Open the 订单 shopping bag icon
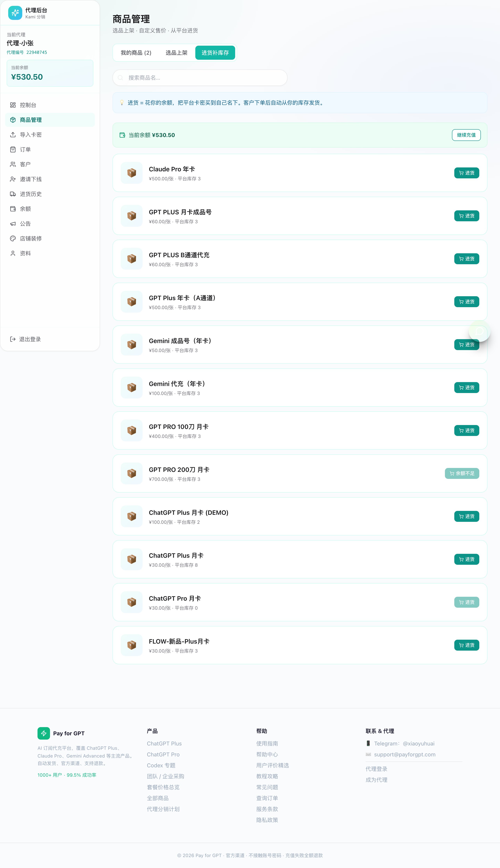 point(13,150)
